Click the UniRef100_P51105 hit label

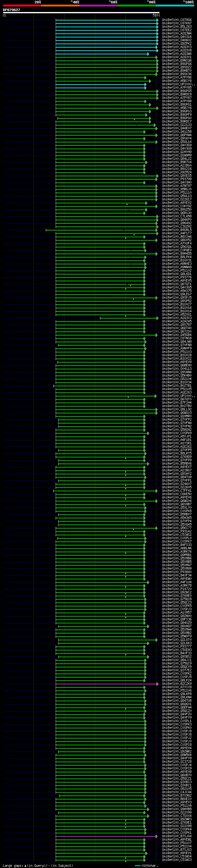click(177, 389)
